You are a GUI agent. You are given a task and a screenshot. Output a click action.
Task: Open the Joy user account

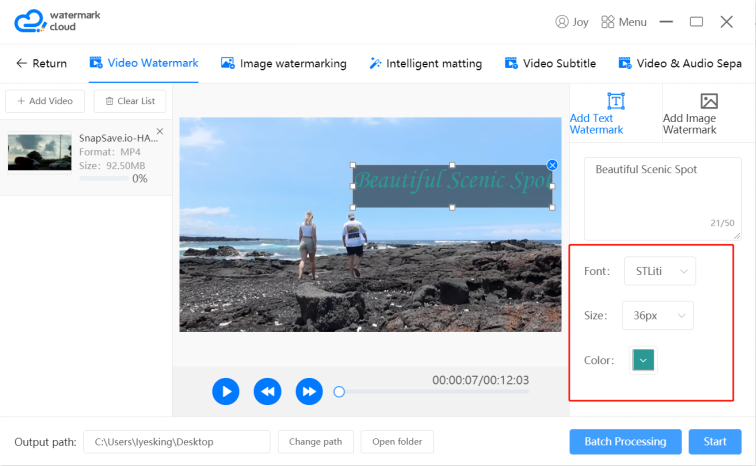(x=572, y=22)
